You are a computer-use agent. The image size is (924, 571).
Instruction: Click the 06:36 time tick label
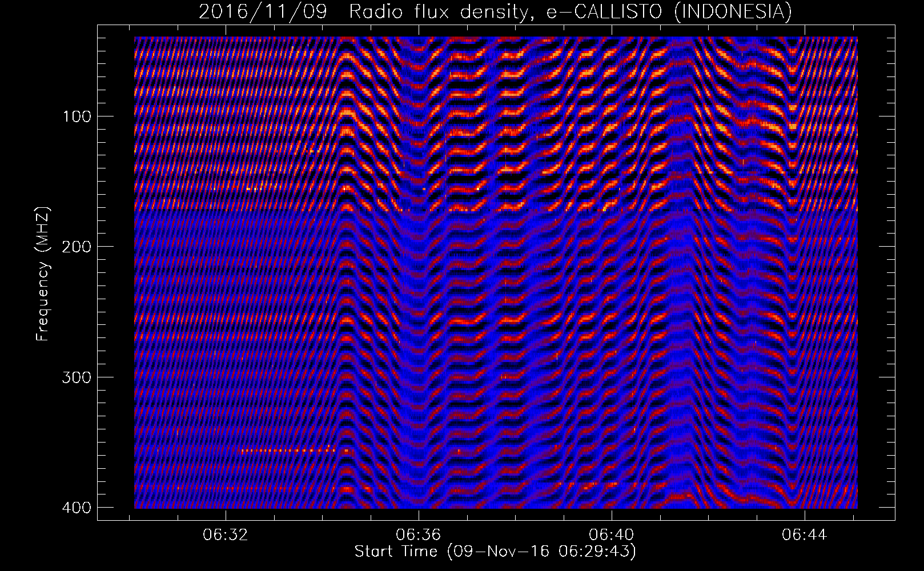419,535
